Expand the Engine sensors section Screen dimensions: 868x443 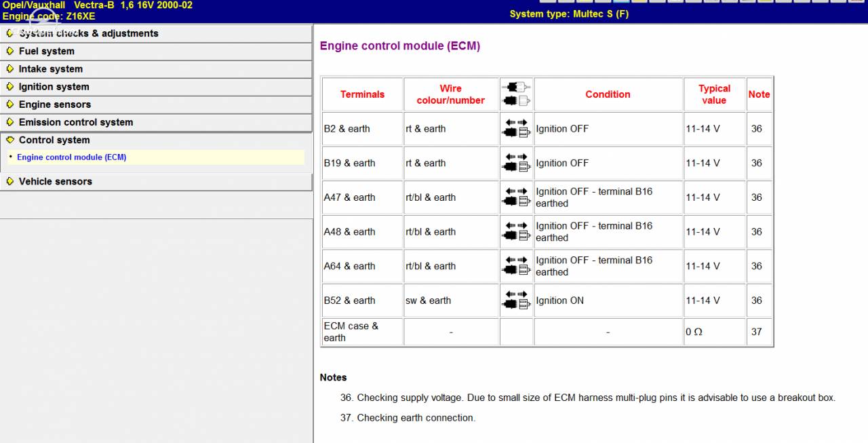point(156,104)
